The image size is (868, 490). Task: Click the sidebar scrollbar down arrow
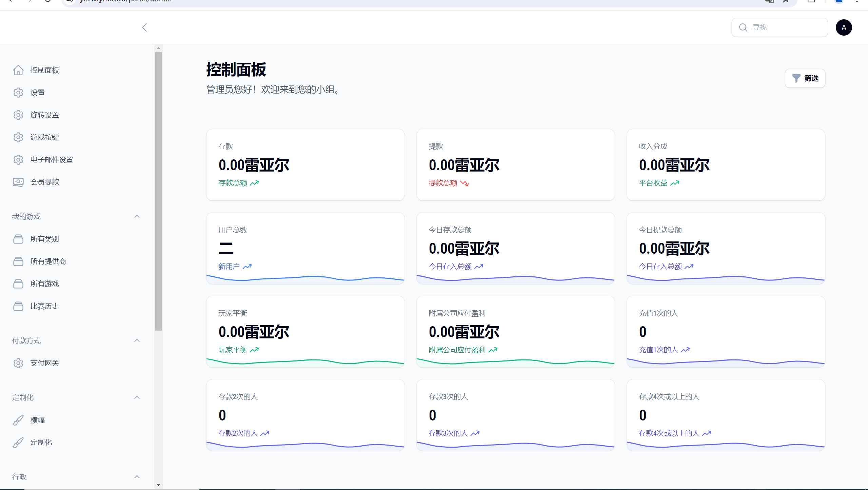158,485
